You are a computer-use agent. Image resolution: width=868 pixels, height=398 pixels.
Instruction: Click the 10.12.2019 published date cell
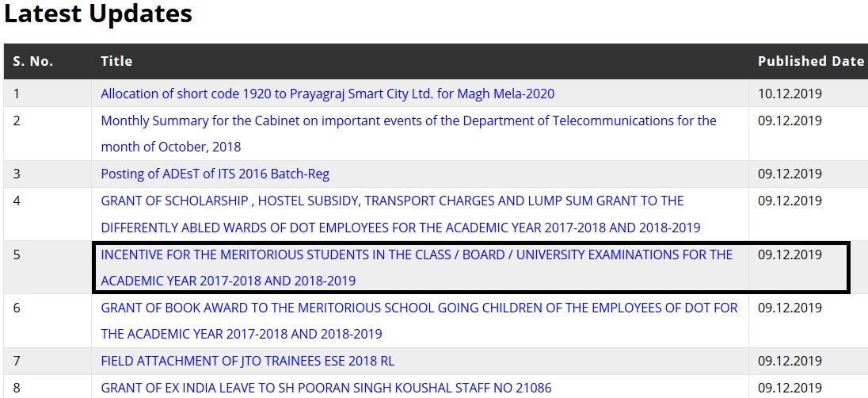pos(790,94)
